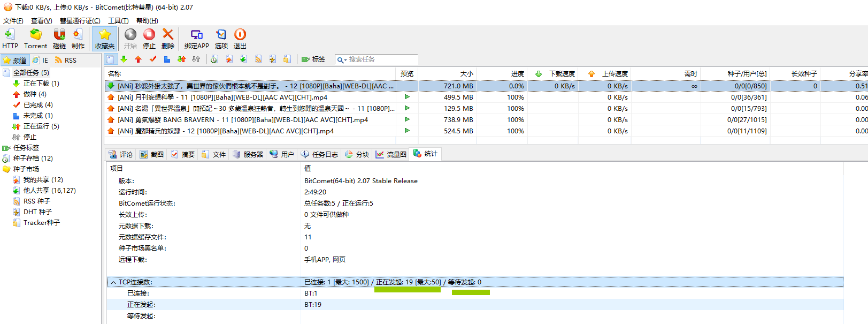Select 做种 (4) in sidebar
This screenshot has height=324, width=868.
[35, 94]
